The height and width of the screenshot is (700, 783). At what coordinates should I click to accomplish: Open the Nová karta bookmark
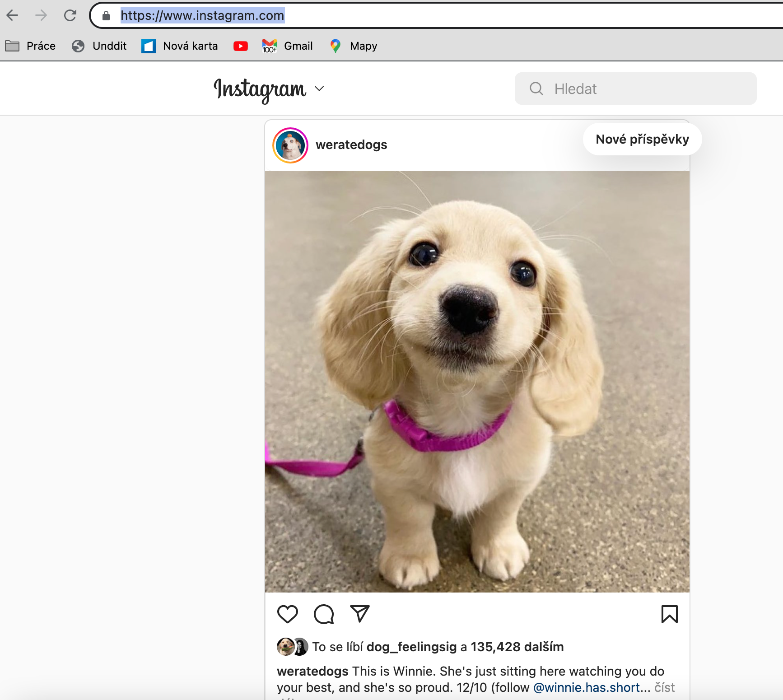pos(179,46)
